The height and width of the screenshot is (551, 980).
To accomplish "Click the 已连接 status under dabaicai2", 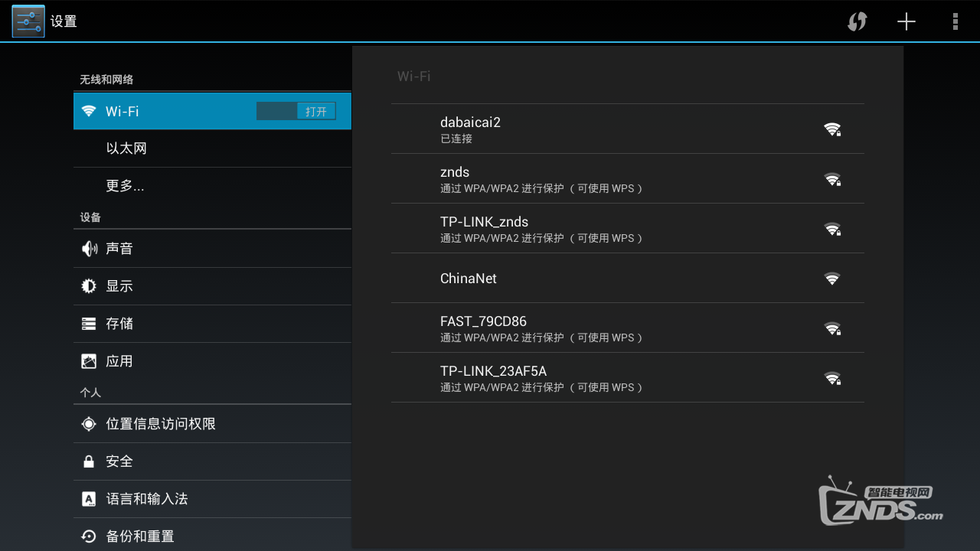I will click(456, 139).
